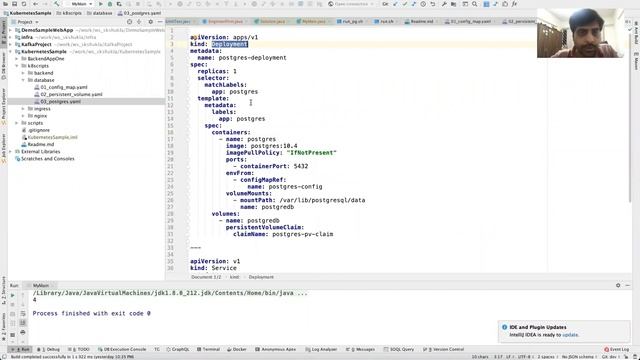Expand the KafkaProject node
Image resolution: width=640 pixels, height=360 pixels.
(x=11, y=44)
